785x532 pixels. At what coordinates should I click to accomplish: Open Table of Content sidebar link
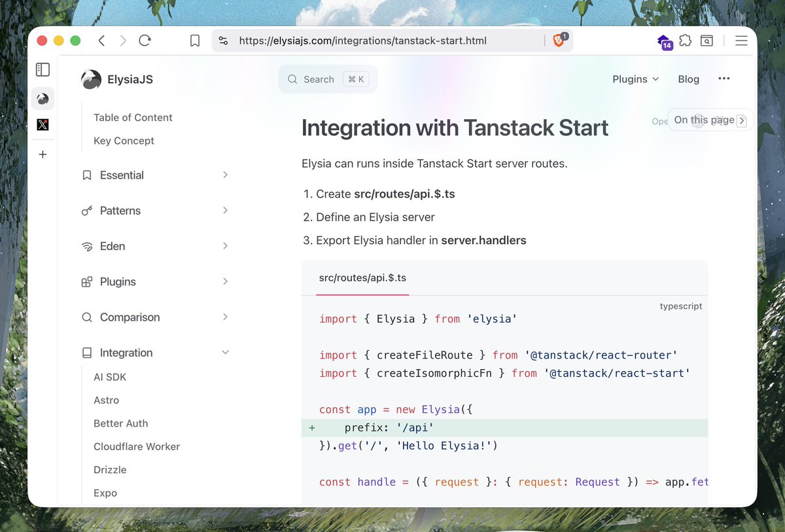point(133,118)
